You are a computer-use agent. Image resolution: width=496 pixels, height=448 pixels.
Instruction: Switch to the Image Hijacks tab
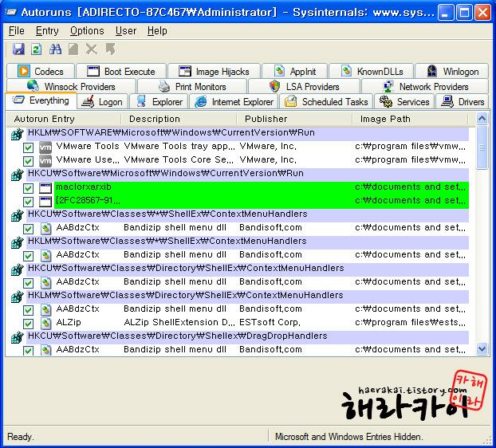[215, 71]
